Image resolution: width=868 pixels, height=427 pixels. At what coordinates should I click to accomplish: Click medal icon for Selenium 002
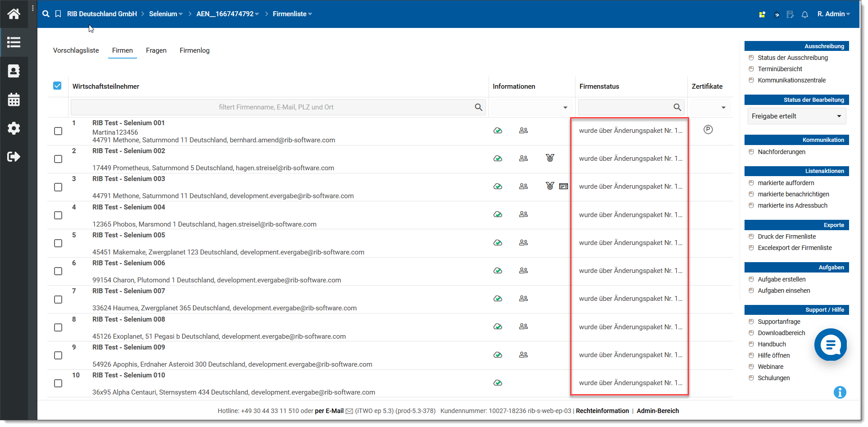[x=550, y=158]
